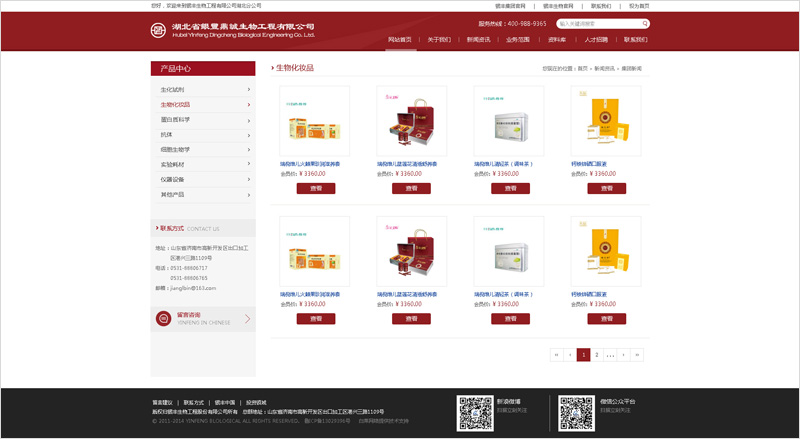The width and height of the screenshot is (800, 439).
Task: Go to the last page with » arrow
Action: [x=636, y=354]
